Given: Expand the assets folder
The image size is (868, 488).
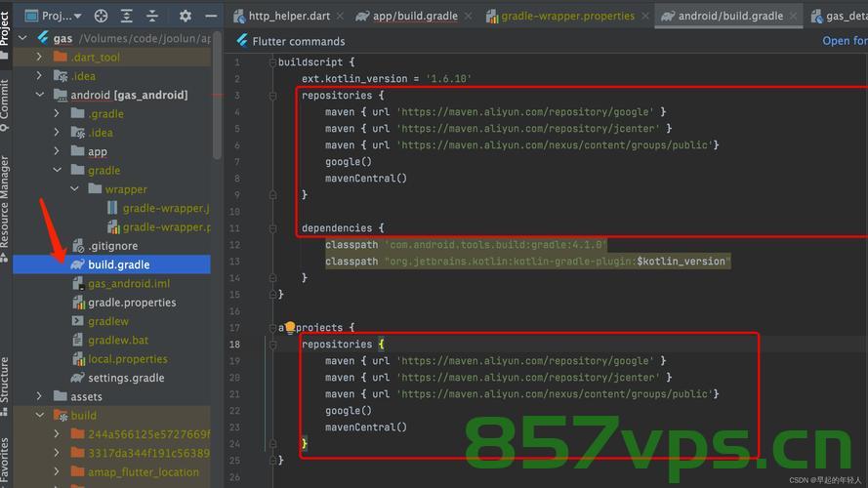Looking at the screenshot, I should click(39, 396).
